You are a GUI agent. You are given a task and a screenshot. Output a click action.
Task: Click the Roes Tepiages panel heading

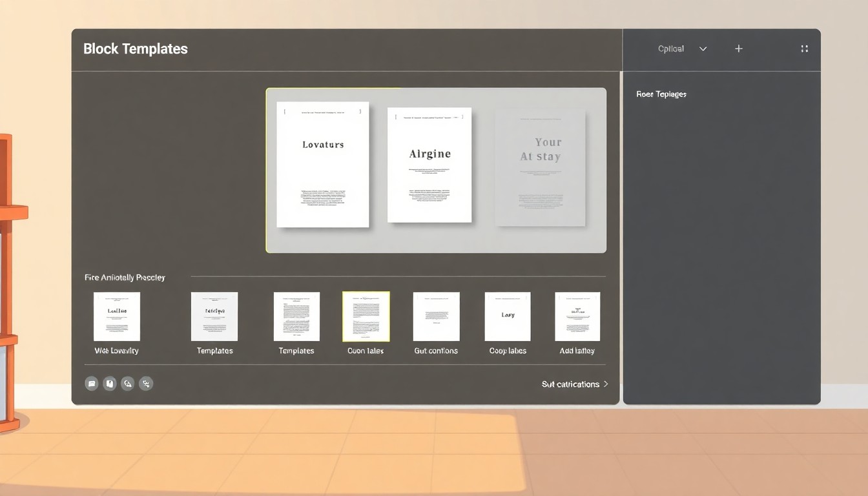click(x=661, y=94)
